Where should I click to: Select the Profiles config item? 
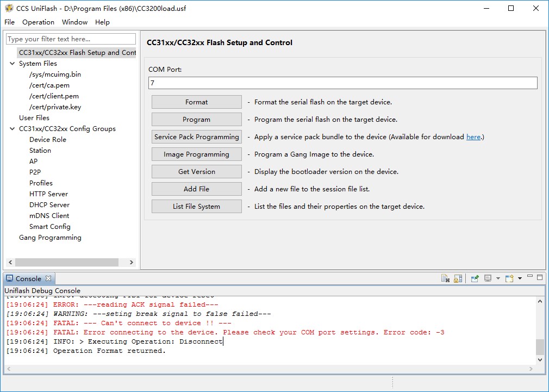(41, 183)
